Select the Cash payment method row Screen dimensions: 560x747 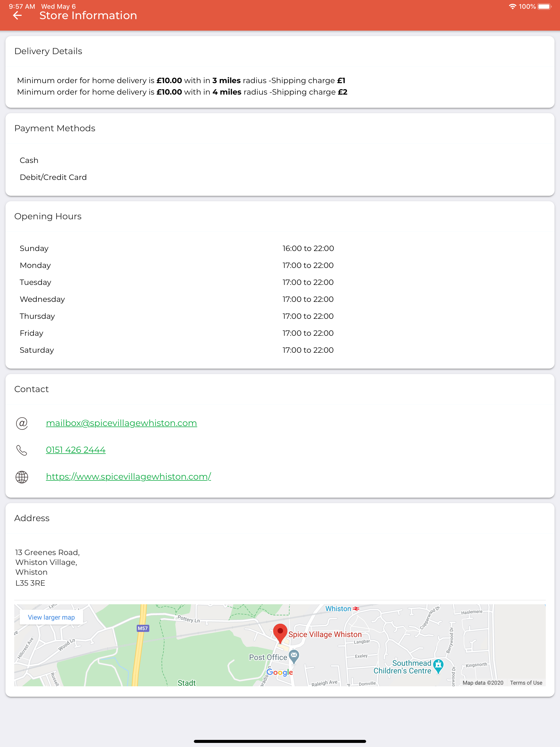pyautogui.click(x=280, y=161)
